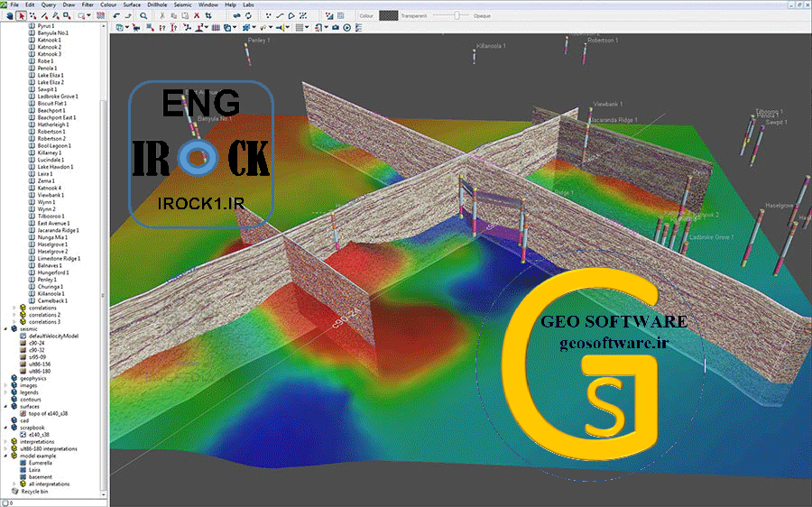Click the calendar grid icon
This screenshot has height=507, width=812.
tap(340, 15)
